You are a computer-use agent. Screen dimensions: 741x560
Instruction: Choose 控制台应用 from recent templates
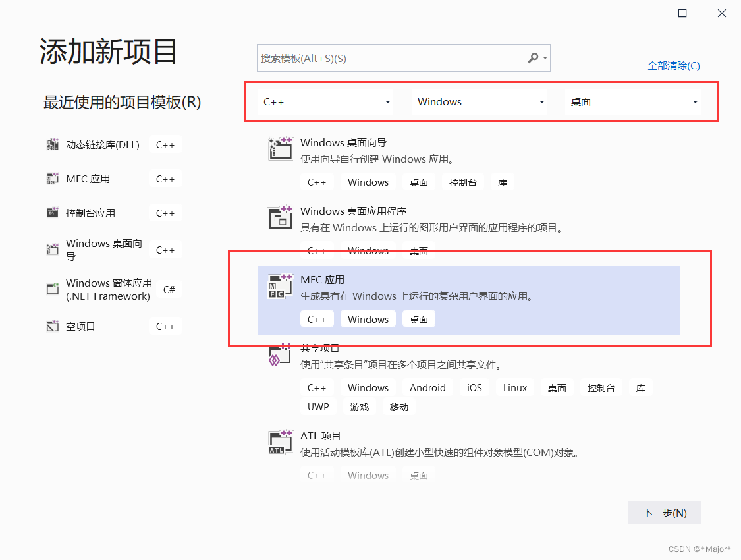click(90, 213)
